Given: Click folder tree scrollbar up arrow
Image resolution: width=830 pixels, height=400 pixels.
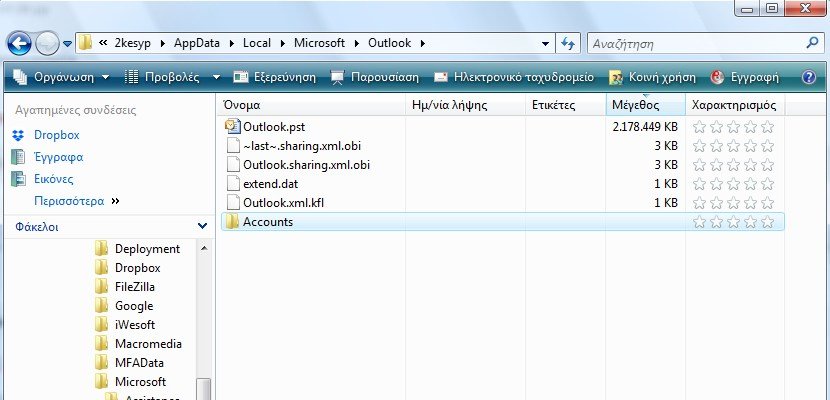Looking at the screenshot, I should (x=204, y=248).
